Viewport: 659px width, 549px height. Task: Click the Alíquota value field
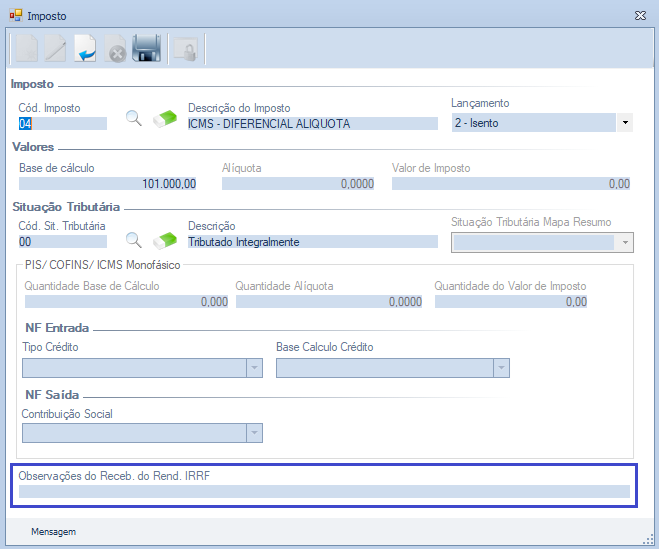[x=298, y=184]
